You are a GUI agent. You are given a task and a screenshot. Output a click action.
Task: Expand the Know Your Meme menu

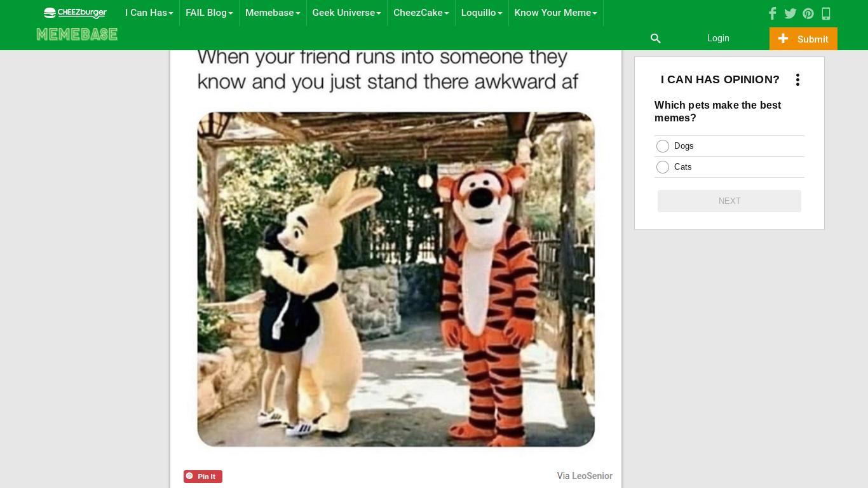coord(556,13)
